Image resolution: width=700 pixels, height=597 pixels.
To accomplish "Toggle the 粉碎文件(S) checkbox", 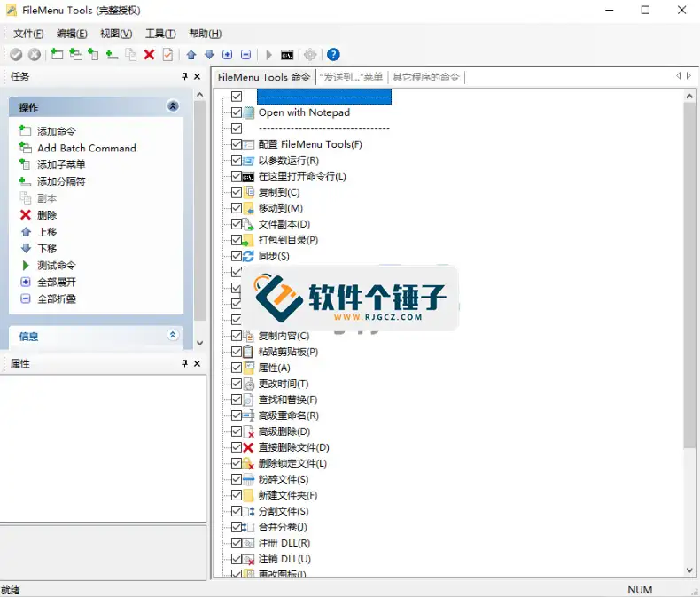I will point(237,480).
